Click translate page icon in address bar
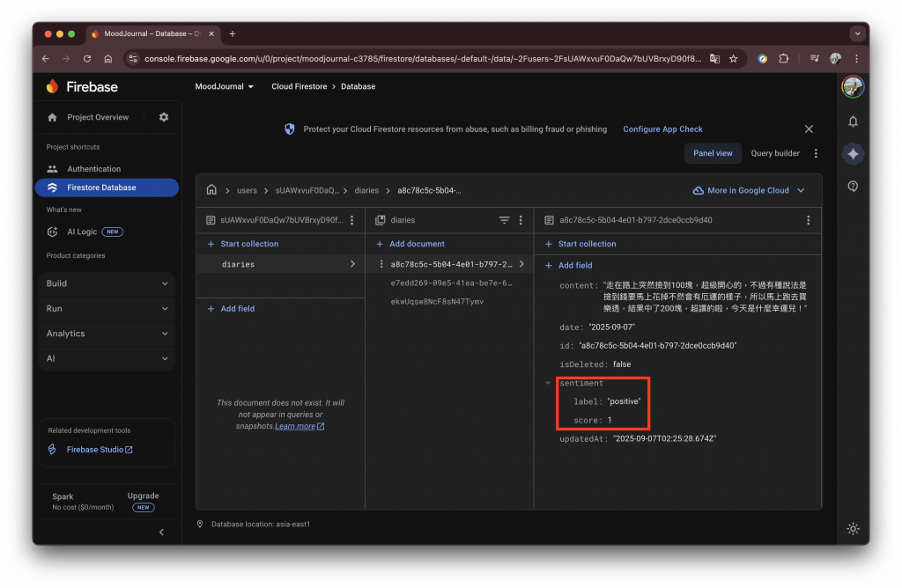Screen dimensions: 902x588 coord(714,59)
